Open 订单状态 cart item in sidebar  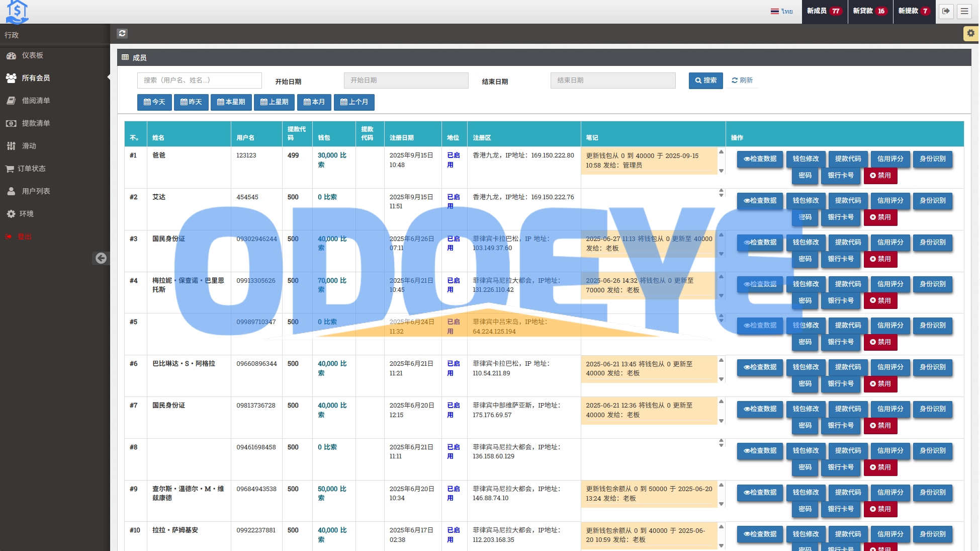[31, 169]
